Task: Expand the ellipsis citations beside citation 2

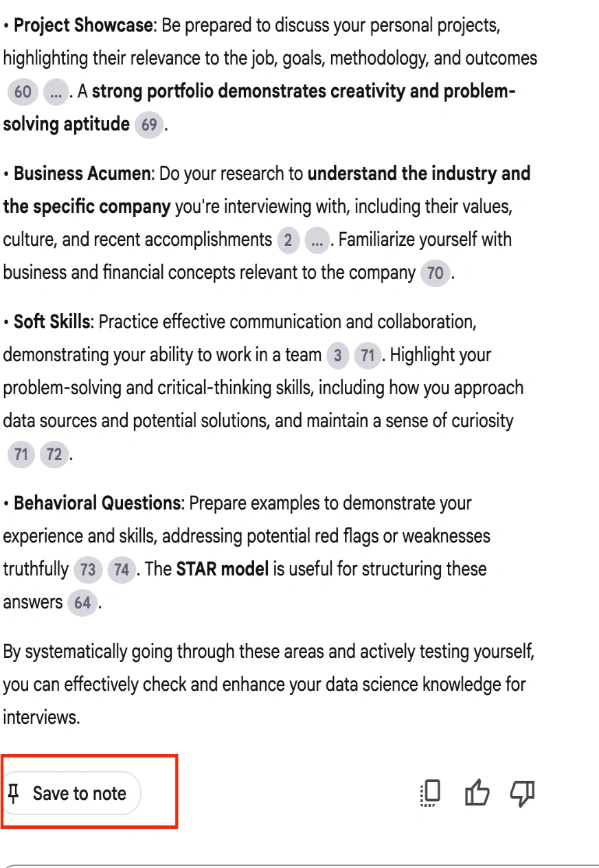Action: 317,240
